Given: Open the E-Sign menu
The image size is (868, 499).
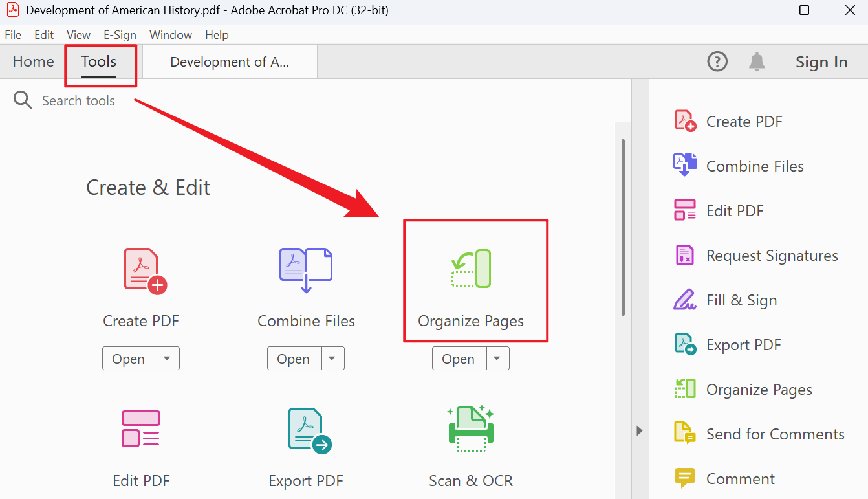Looking at the screenshot, I should tap(120, 35).
